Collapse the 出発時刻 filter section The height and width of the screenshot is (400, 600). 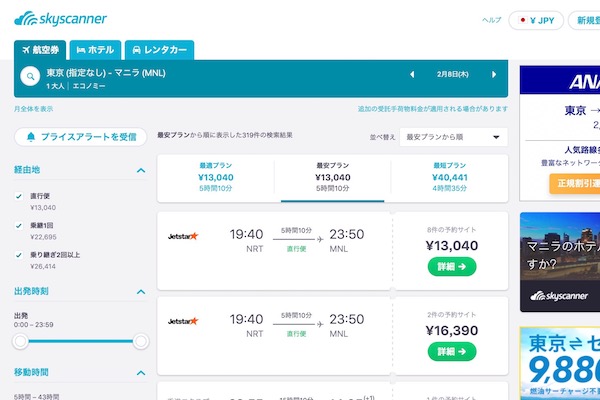click(x=141, y=292)
